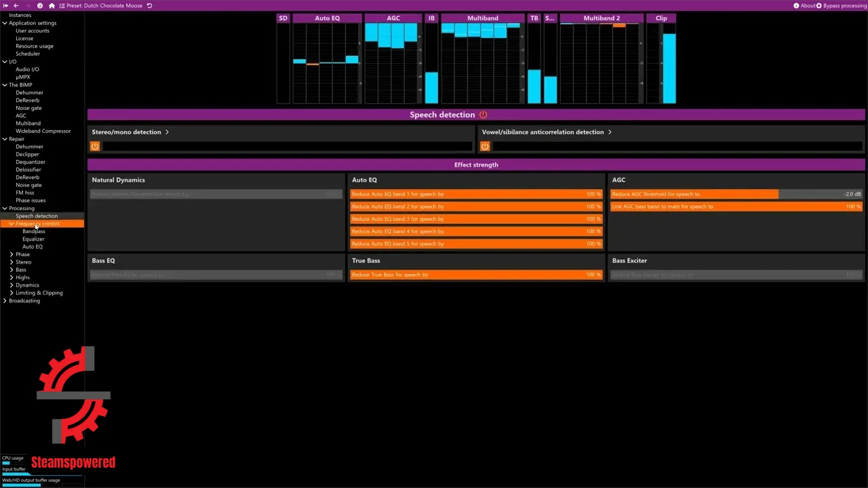Open Instances in the sidebar
The image size is (868, 488).
click(20, 15)
